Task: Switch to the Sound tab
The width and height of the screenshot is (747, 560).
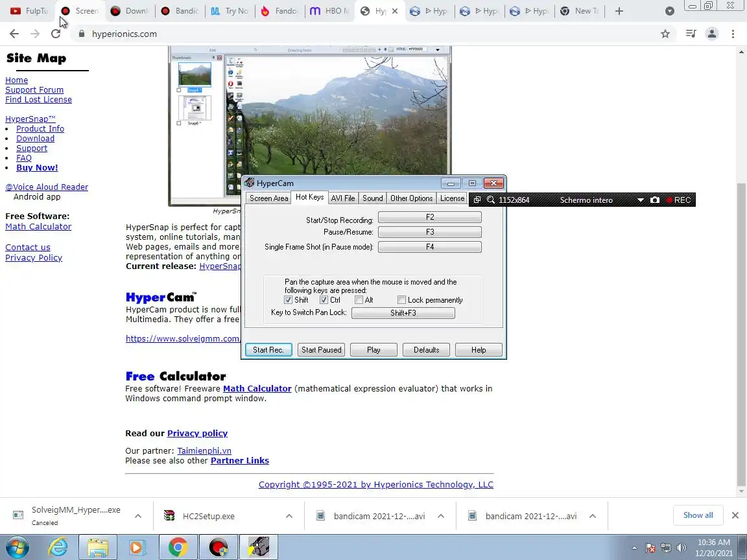Action: [x=373, y=198]
